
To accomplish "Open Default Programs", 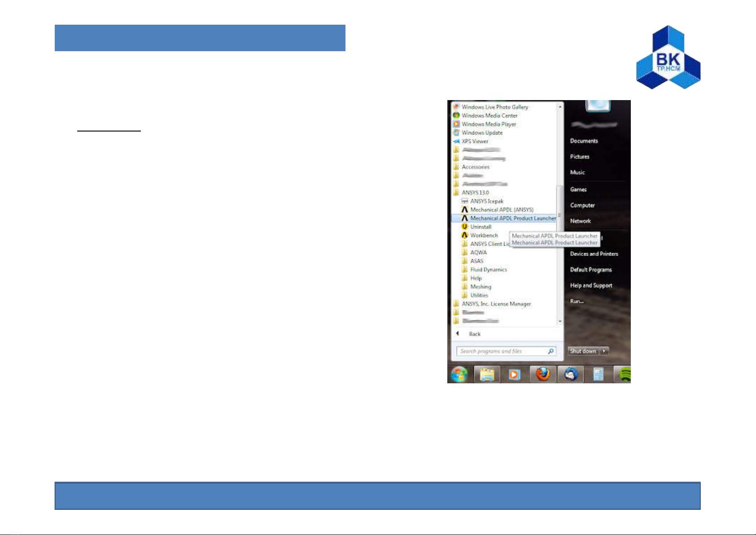I will click(591, 270).
